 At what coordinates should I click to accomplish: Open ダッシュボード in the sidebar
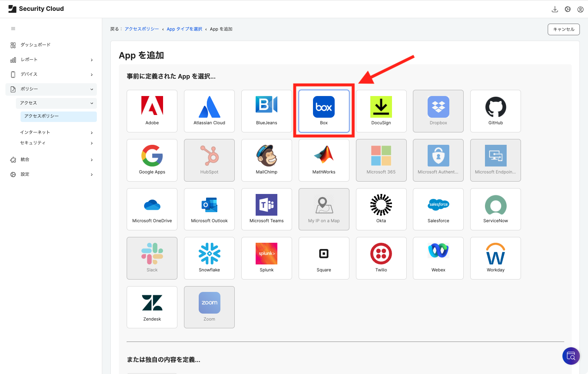click(x=51, y=45)
